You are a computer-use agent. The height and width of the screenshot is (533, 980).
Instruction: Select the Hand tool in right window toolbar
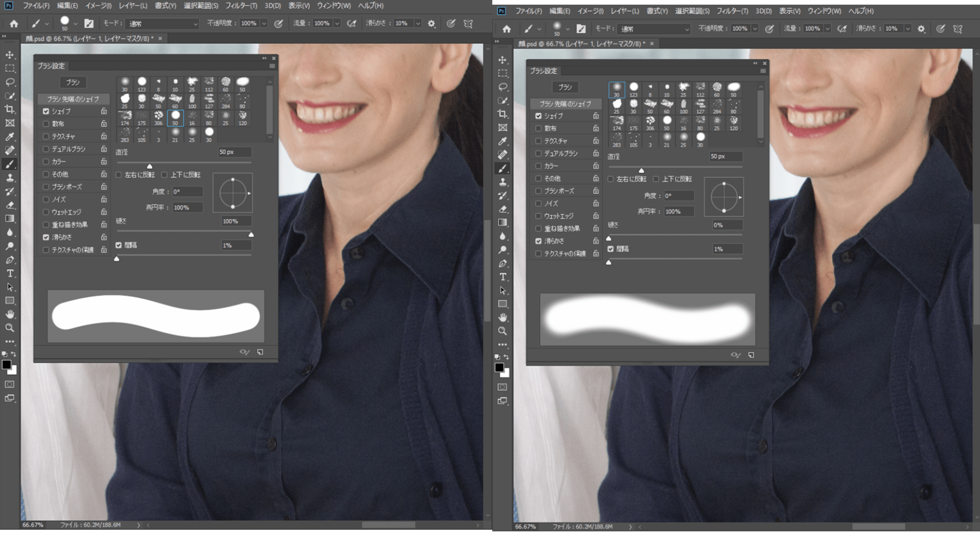pos(503,317)
